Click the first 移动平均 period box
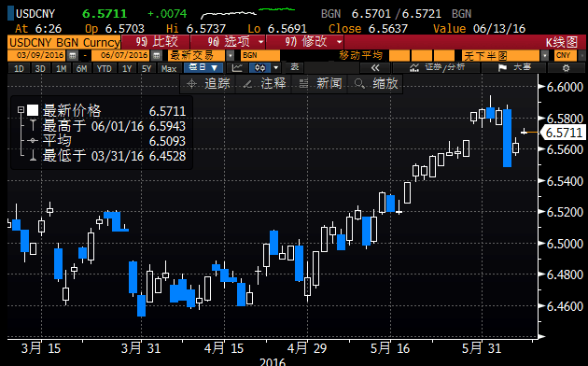This screenshot has width=588, height=366. [399, 56]
